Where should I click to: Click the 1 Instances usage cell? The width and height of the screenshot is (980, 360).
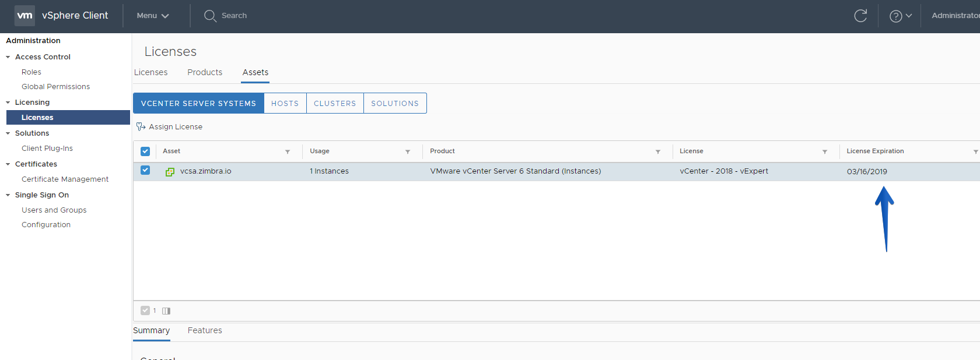point(329,171)
